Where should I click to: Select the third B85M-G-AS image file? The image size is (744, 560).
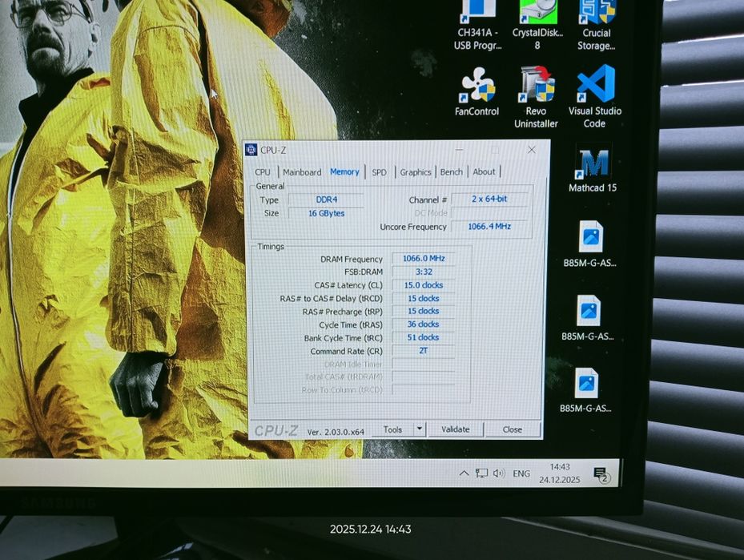pos(586,390)
